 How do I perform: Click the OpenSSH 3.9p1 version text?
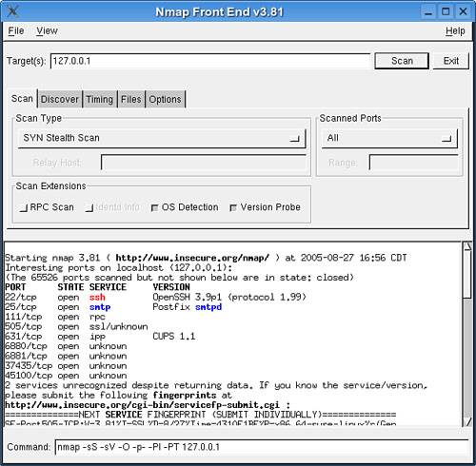click(x=188, y=298)
